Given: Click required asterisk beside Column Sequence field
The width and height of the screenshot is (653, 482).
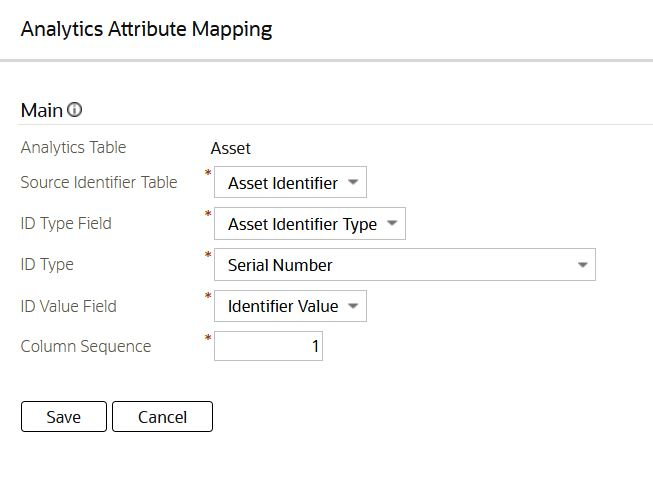Looking at the screenshot, I should (x=208, y=339).
